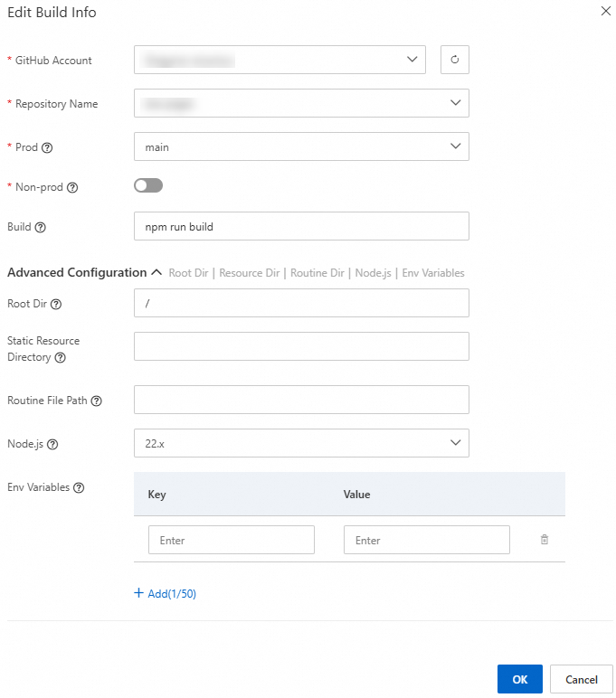Click the help icon beside Build

pos(40,227)
